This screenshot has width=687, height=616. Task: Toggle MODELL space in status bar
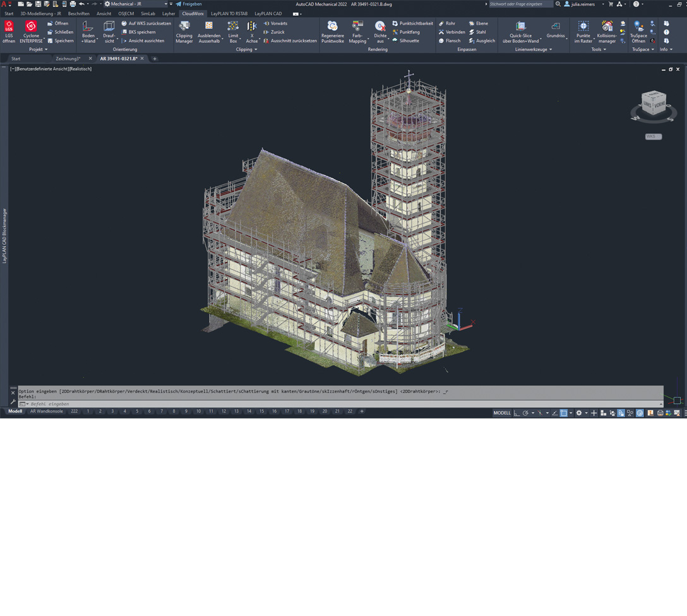[x=502, y=413]
